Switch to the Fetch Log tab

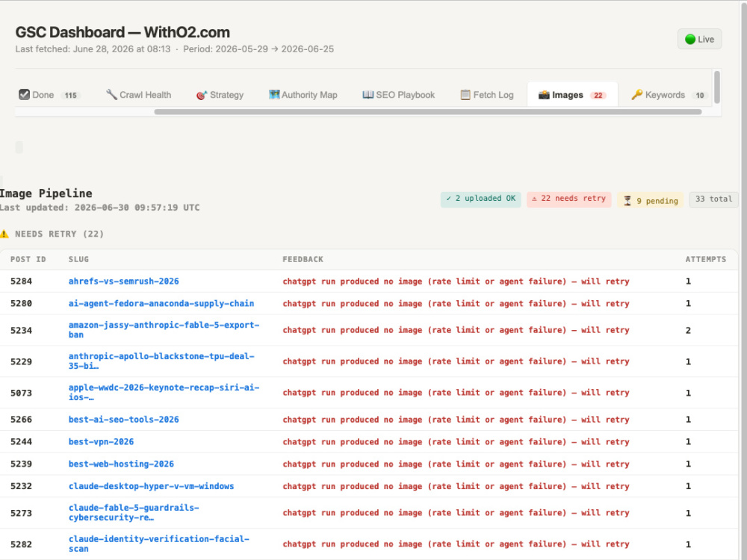coord(487,95)
